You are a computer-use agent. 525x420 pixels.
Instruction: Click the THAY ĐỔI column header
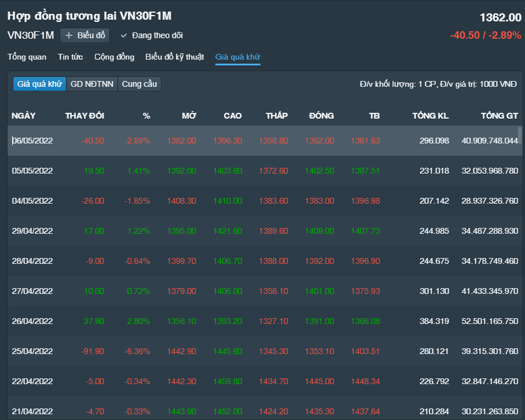[x=85, y=116]
